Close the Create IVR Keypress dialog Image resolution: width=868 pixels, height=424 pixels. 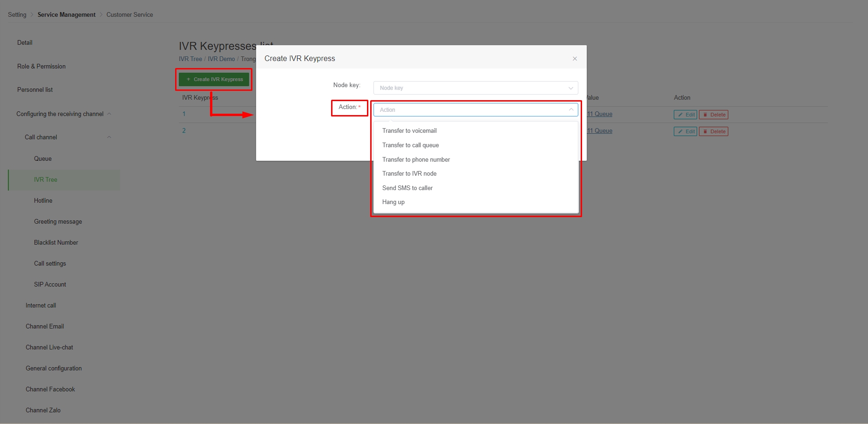pyautogui.click(x=575, y=59)
